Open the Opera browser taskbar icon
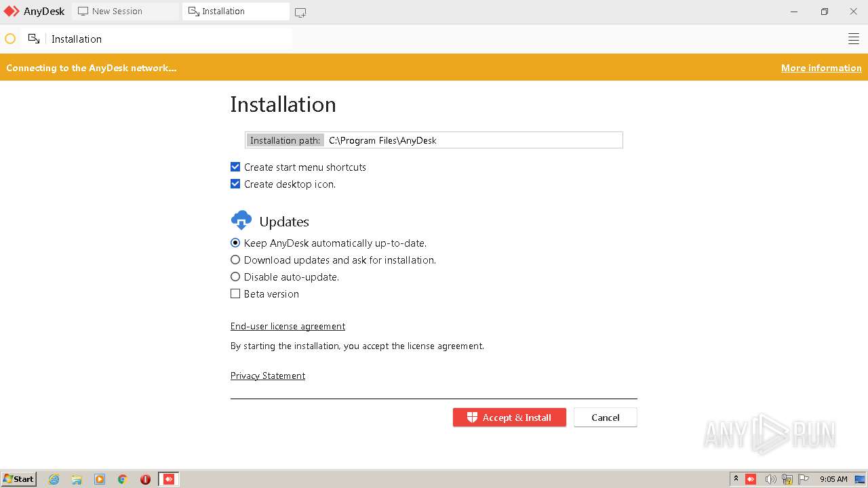 pos(145,479)
